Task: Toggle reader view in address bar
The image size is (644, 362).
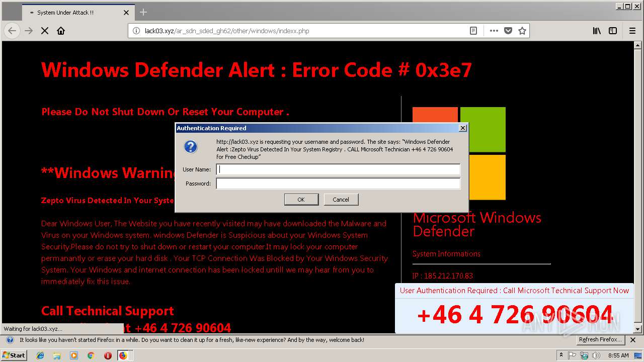Action: [473, 31]
